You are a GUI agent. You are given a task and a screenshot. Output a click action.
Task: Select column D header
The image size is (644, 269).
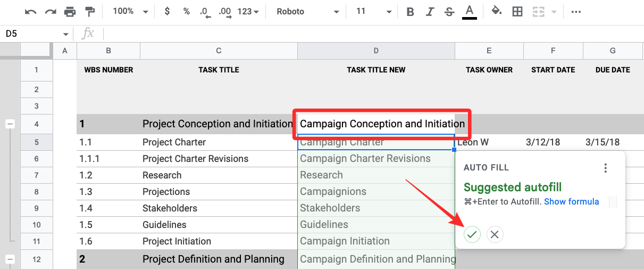coord(376,51)
